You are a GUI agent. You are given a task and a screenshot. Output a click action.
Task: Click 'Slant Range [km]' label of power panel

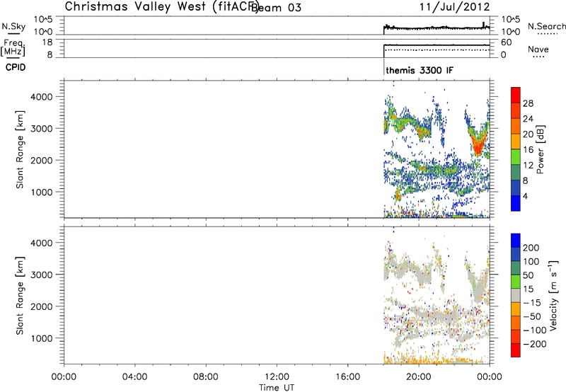point(20,149)
